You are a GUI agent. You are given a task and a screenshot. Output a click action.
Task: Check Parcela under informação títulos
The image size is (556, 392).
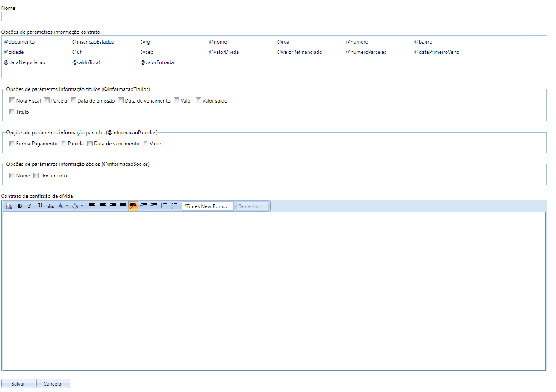pos(47,101)
